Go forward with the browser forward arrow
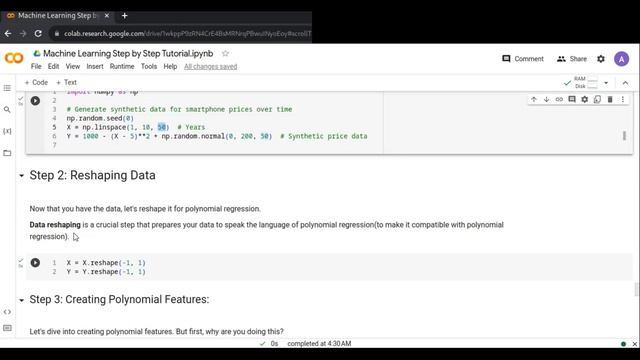Image resolution: width=640 pixels, height=360 pixels. 23,33
